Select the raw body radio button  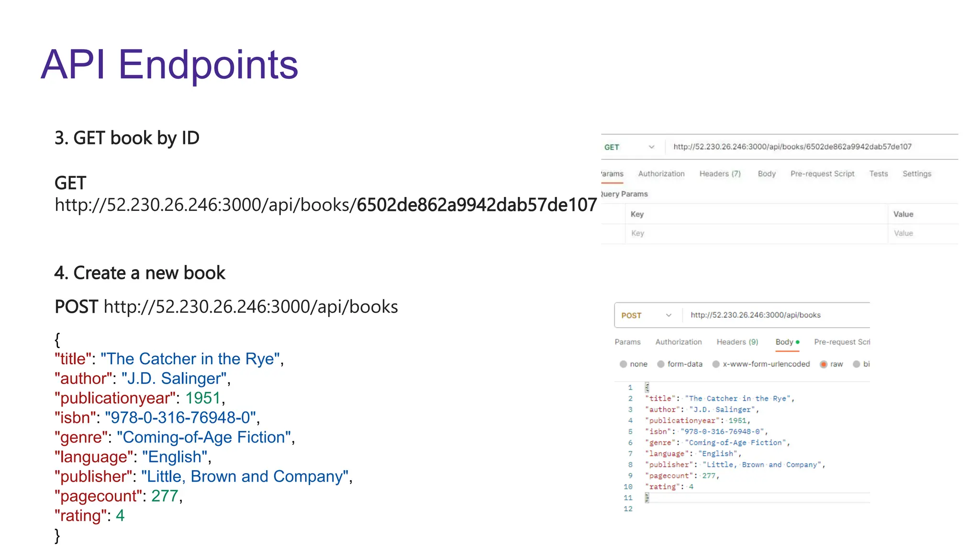tap(824, 364)
